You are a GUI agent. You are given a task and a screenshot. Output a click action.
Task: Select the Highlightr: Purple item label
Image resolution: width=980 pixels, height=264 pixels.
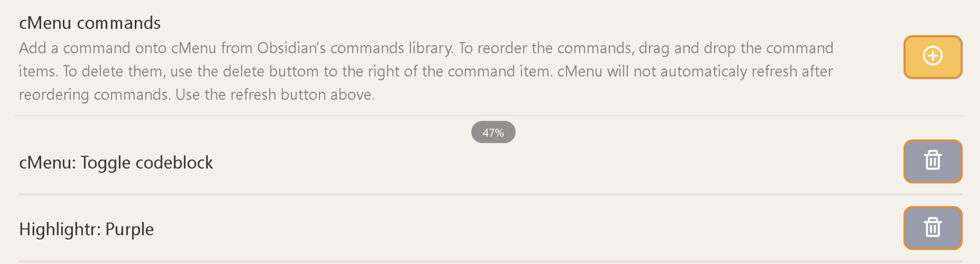tap(86, 229)
